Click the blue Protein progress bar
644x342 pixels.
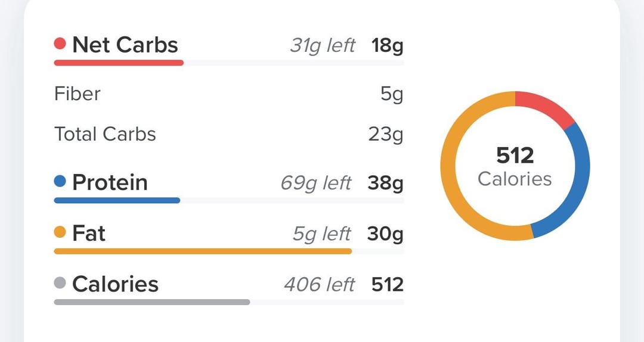[x=117, y=200]
